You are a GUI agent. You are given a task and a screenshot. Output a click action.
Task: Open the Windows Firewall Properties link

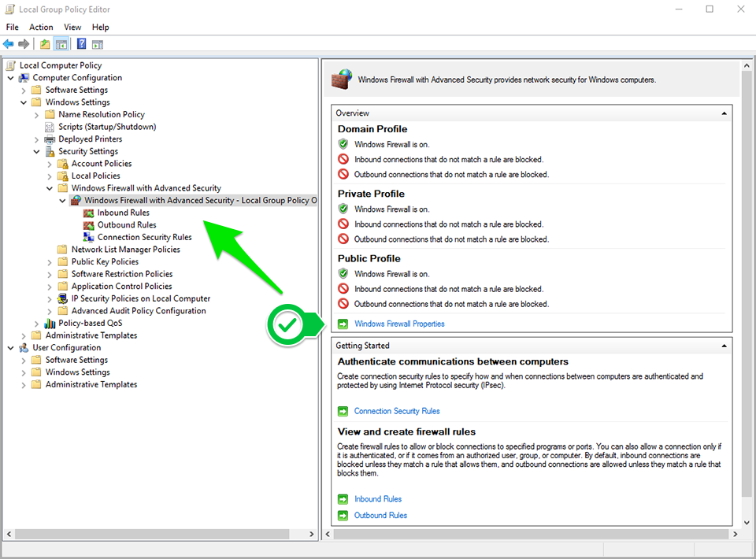pos(399,324)
